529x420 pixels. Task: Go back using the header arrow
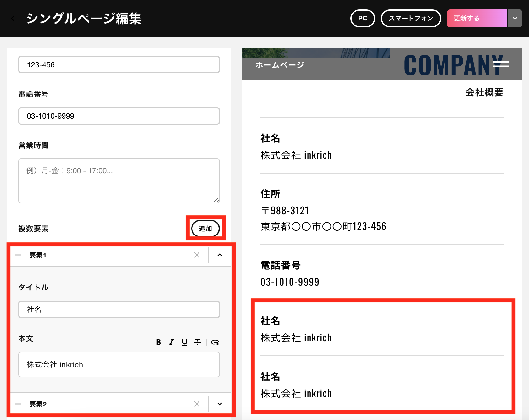point(13,19)
